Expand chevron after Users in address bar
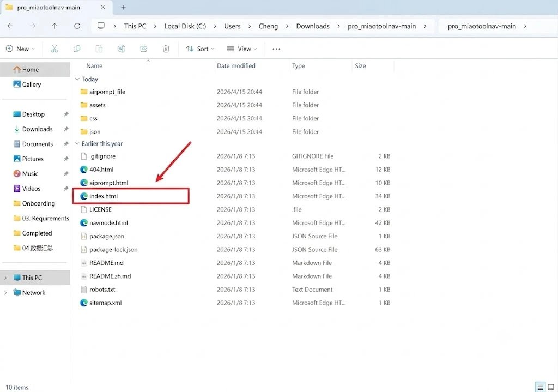Viewport: 558px width, 392px height. 250,26
